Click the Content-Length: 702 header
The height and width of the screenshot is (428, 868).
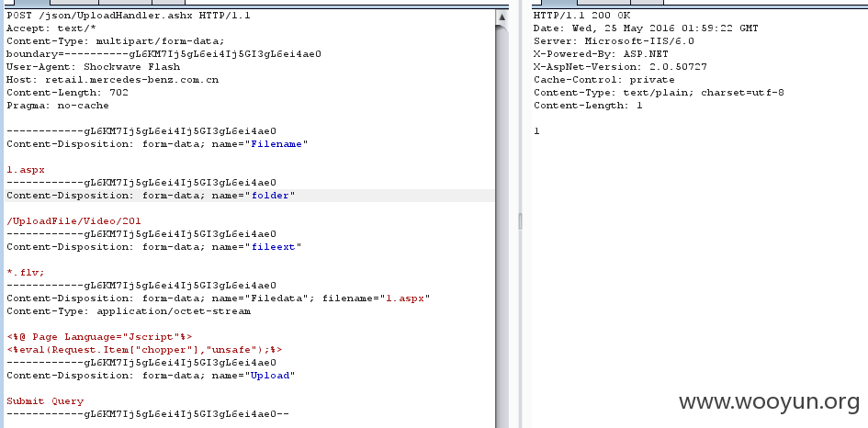68,93
